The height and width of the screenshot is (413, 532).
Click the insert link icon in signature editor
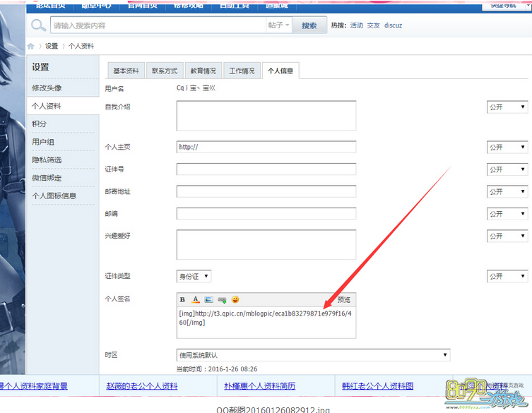[222, 300]
